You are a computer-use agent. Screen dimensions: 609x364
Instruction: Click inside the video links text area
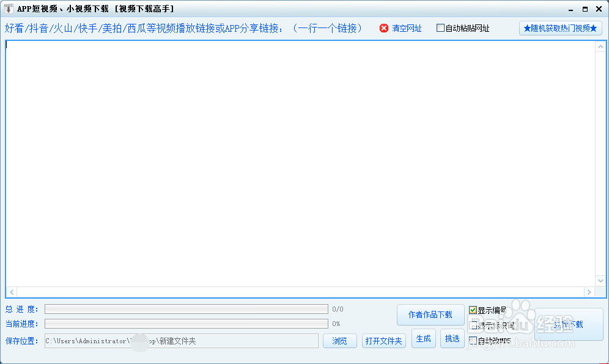pyautogui.click(x=300, y=164)
